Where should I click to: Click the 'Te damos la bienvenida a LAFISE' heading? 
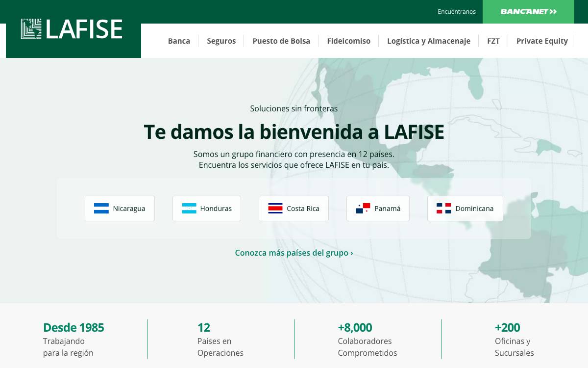294,132
